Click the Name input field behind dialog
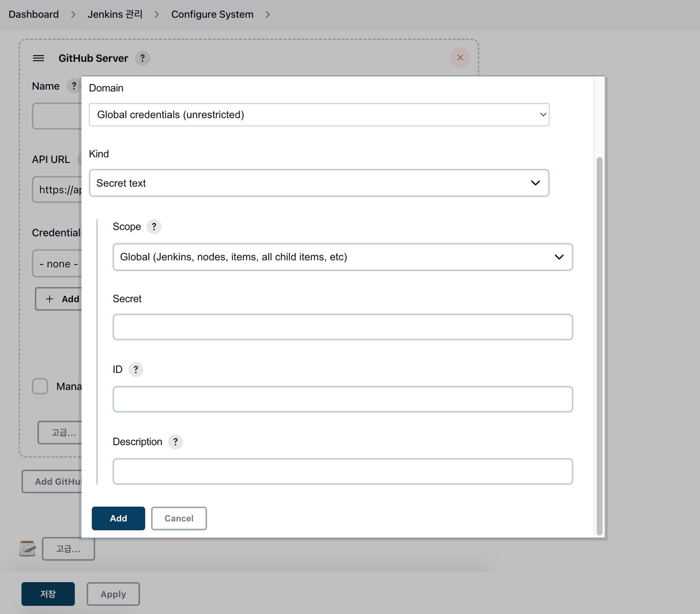This screenshot has width=700, height=614. pyautogui.click(x=57, y=116)
